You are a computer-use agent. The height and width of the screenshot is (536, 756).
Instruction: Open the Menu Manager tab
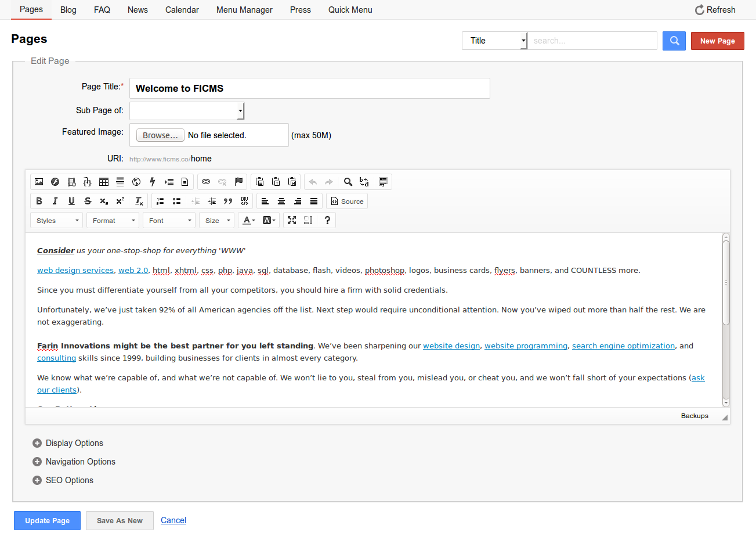tap(244, 10)
